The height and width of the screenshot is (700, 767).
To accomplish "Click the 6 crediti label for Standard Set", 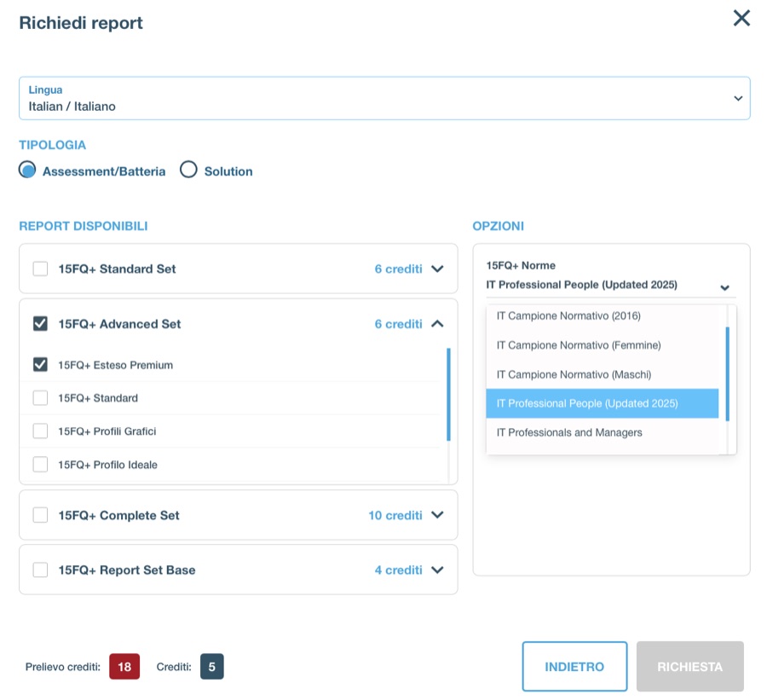I will [398, 269].
